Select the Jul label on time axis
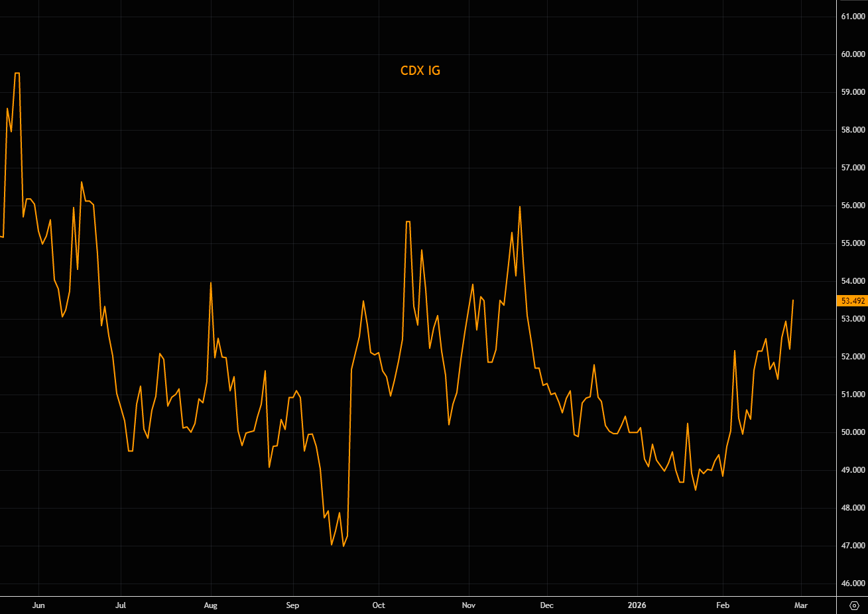The width and height of the screenshot is (868, 614). point(121,605)
